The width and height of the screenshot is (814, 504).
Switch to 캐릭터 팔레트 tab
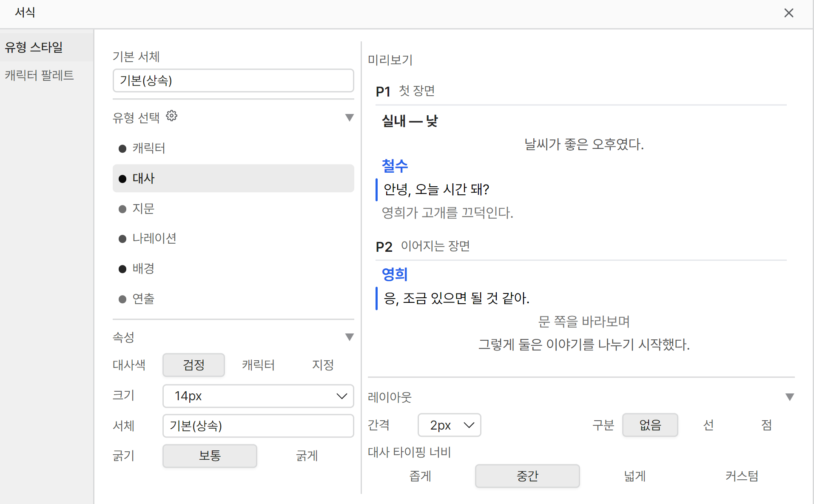[47, 75]
